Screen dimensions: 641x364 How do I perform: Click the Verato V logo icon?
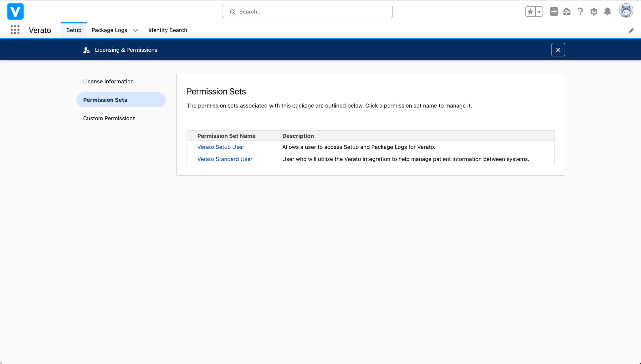click(x=15, y=12)
